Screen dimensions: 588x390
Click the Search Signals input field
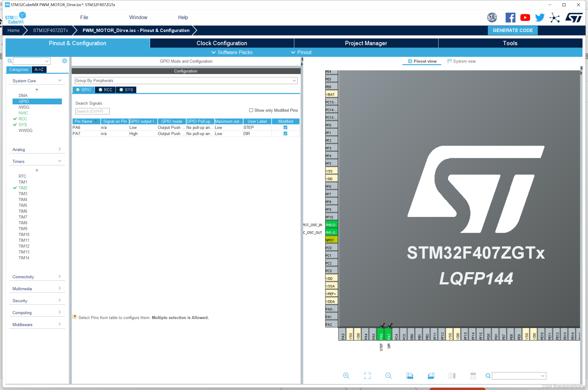(92, 111)
